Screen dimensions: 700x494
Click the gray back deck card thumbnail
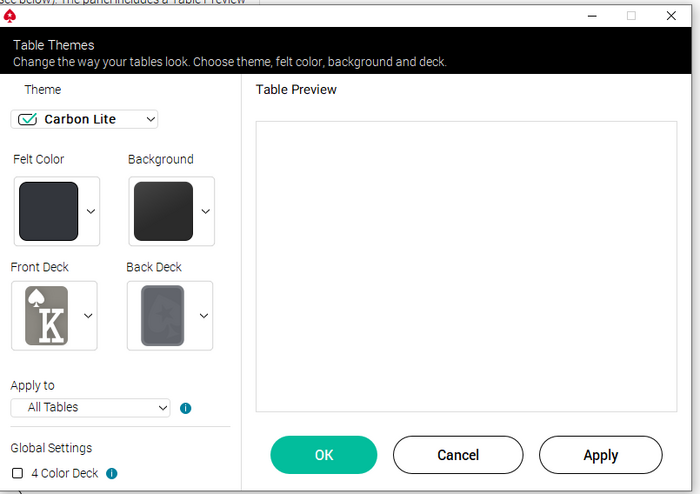pos(162,315)
